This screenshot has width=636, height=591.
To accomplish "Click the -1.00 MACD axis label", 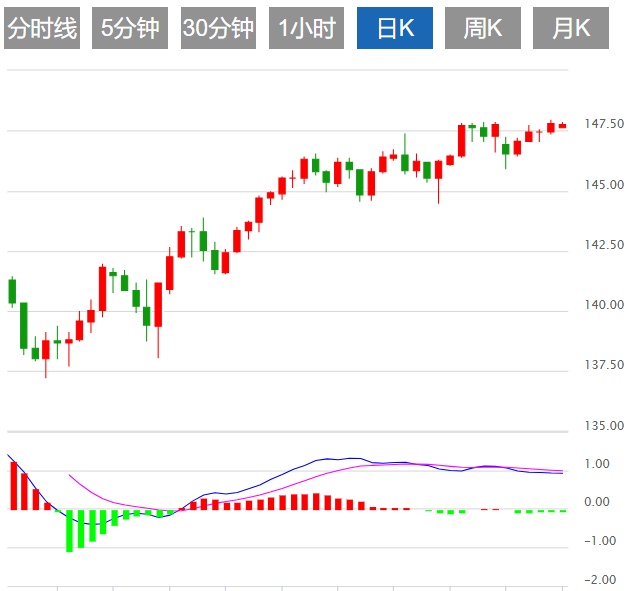I will coord(600,541).
